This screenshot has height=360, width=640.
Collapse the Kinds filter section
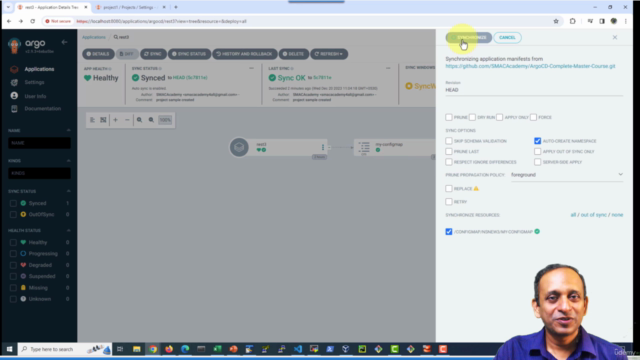68,160
